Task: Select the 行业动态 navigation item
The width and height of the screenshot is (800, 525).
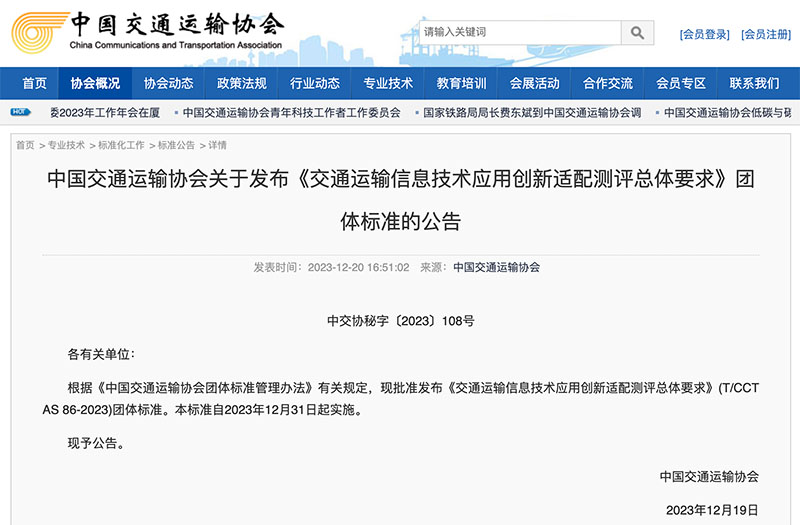Action: coord(314,83)
